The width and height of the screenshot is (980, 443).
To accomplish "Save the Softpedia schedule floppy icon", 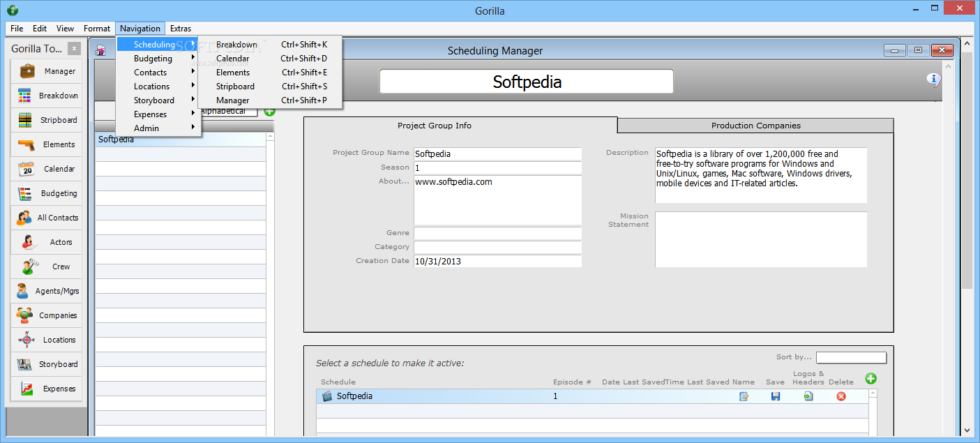I will 775,396.
